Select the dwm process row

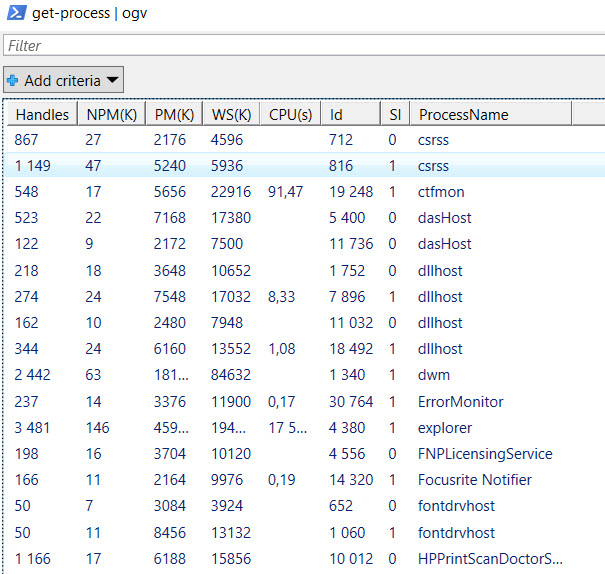click(305, 375)
